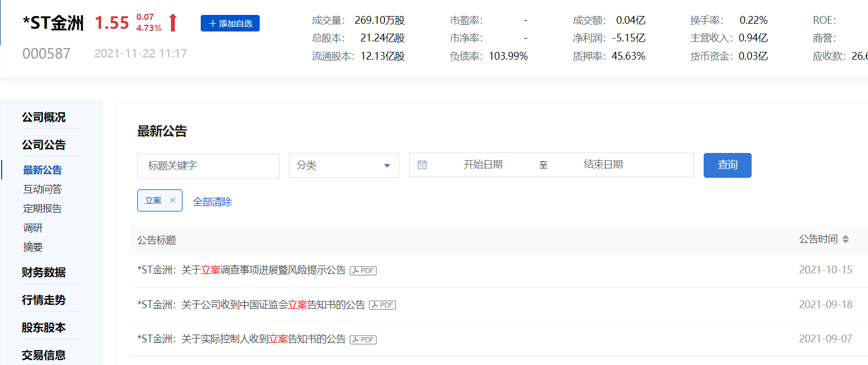
Task: Click the 添加自选 button
Action: pos(230,23)
